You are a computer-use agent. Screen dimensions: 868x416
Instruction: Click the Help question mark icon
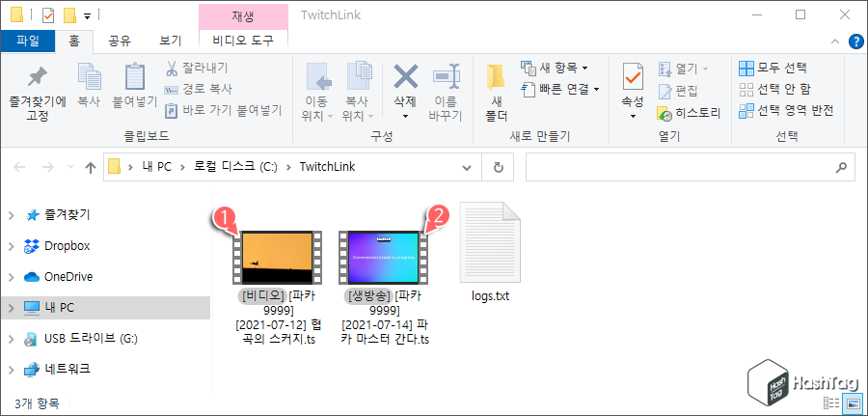click(855, 41)
